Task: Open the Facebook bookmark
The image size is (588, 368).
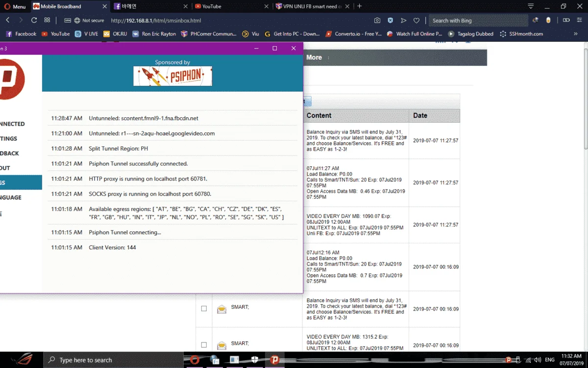Action: coord(21,34)
